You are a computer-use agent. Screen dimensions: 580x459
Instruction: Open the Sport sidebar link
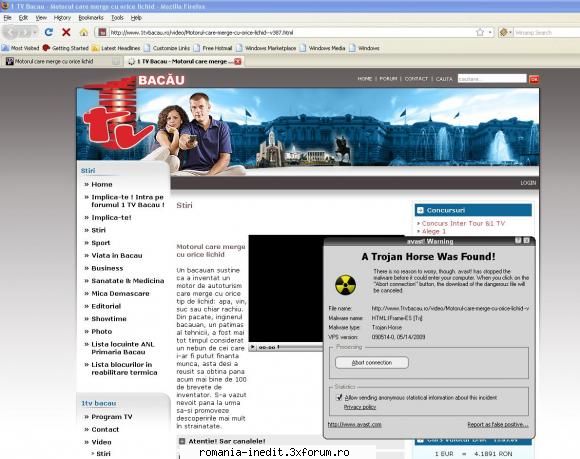tap(101, 243)
